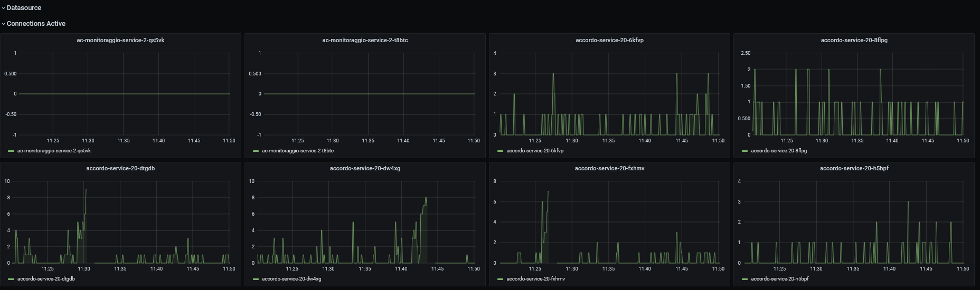Open ac-monitoraggio-service-2-qs5vk panel title menu
980x290 pixels.
[x=120, y=40]
